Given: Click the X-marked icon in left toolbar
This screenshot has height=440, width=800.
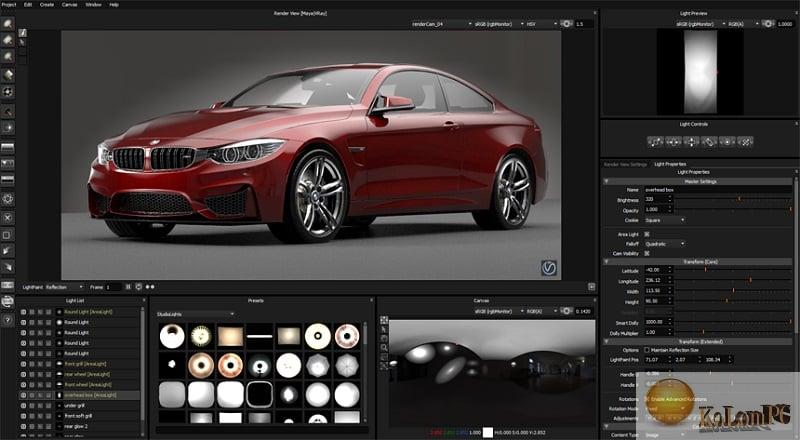Looking at the screenshot, I should pos(8,217).
